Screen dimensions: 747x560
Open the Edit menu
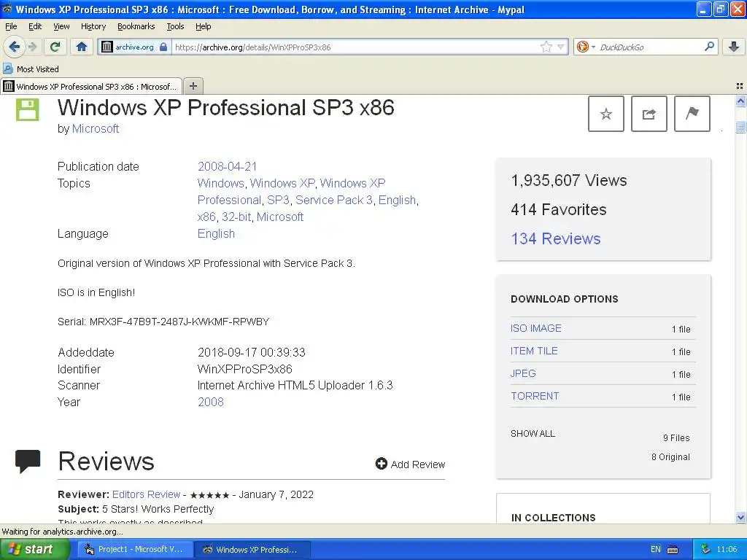35,26
